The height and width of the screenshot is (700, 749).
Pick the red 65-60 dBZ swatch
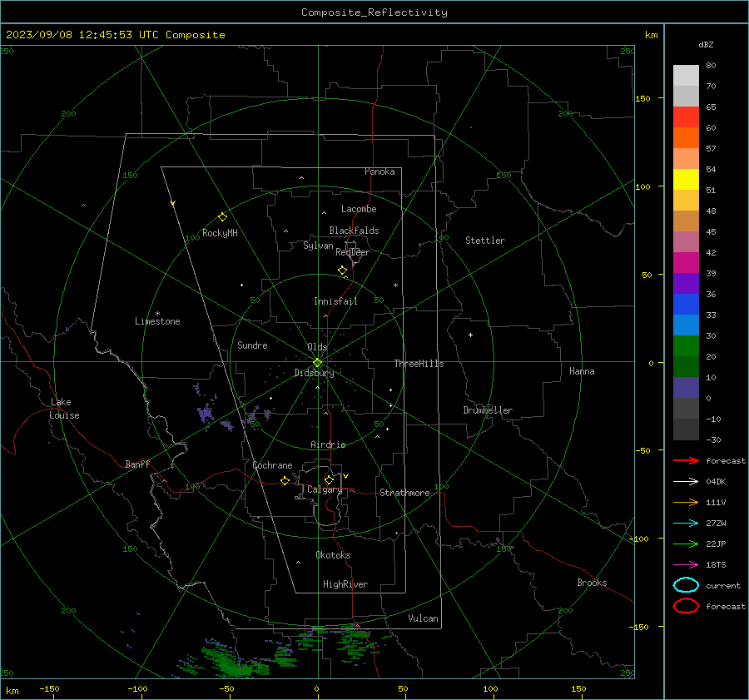[x=686, y=117]
